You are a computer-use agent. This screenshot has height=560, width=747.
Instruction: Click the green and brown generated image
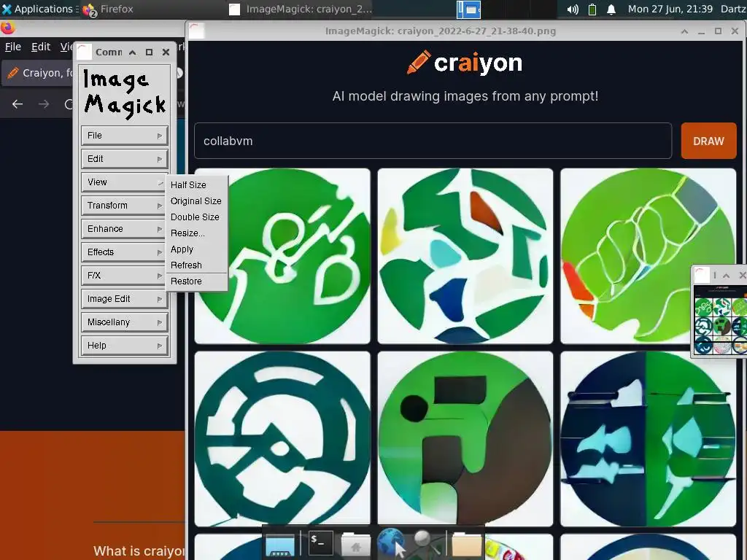(x=465, y=438)
